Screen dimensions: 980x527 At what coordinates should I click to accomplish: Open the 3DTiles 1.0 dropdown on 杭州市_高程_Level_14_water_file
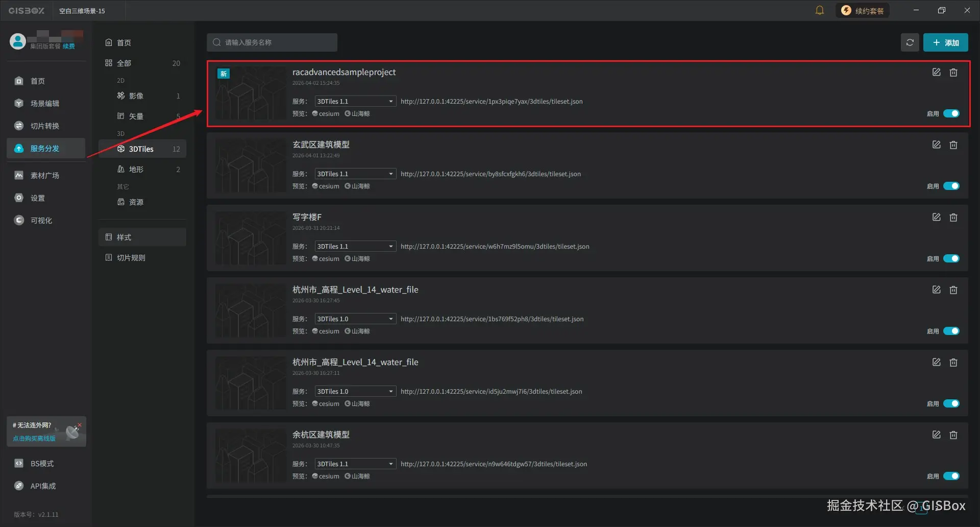pyautogui.click(x=390, y=318)
